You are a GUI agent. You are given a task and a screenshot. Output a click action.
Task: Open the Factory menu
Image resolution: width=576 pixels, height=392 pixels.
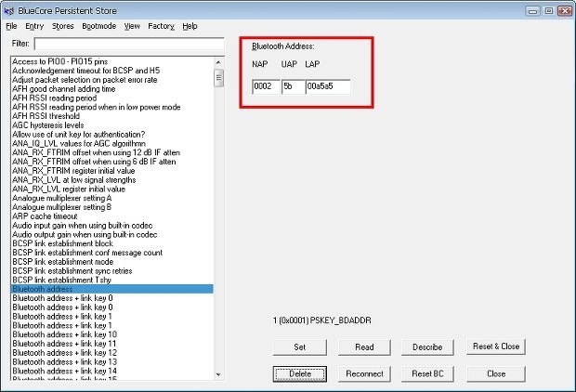click(161, 26)
